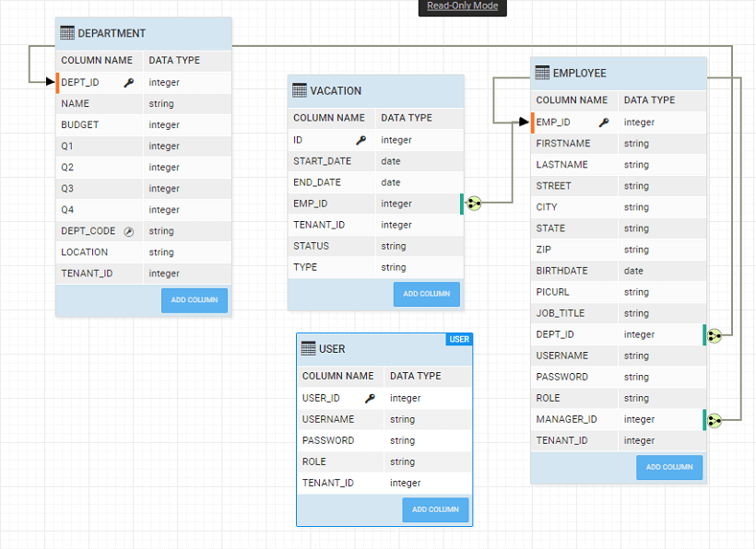Click the relationship connector on EMPLOYEE MANAGER_ID

pos(715,420)
